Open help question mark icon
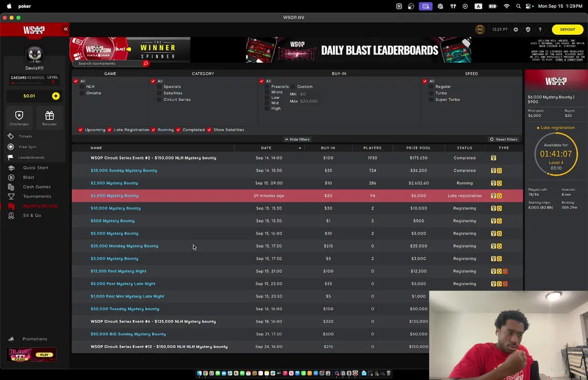 click(540, 29)
